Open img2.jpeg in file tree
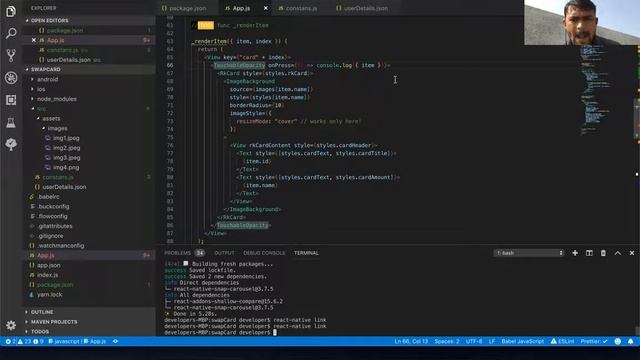640x360 pixels. [66, 148]
